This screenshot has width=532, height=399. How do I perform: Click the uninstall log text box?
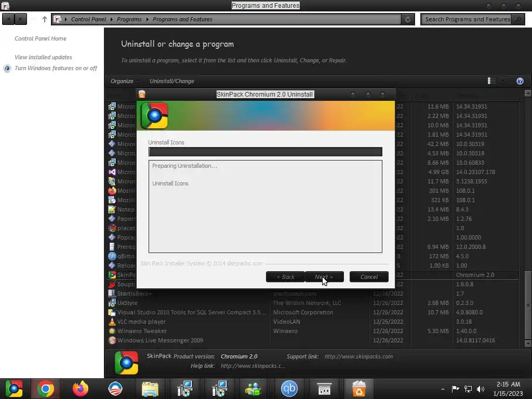pyautogui.click(x=265, y=206)
